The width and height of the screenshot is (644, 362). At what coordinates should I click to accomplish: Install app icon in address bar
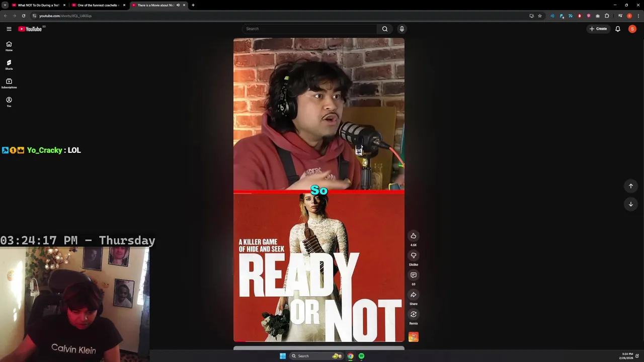pos(532,16)
